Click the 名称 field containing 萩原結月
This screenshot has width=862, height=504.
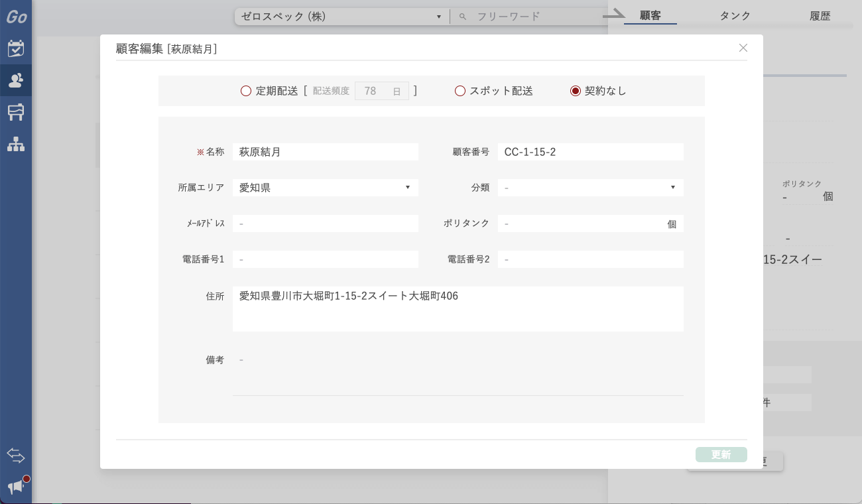pos(326,152)
